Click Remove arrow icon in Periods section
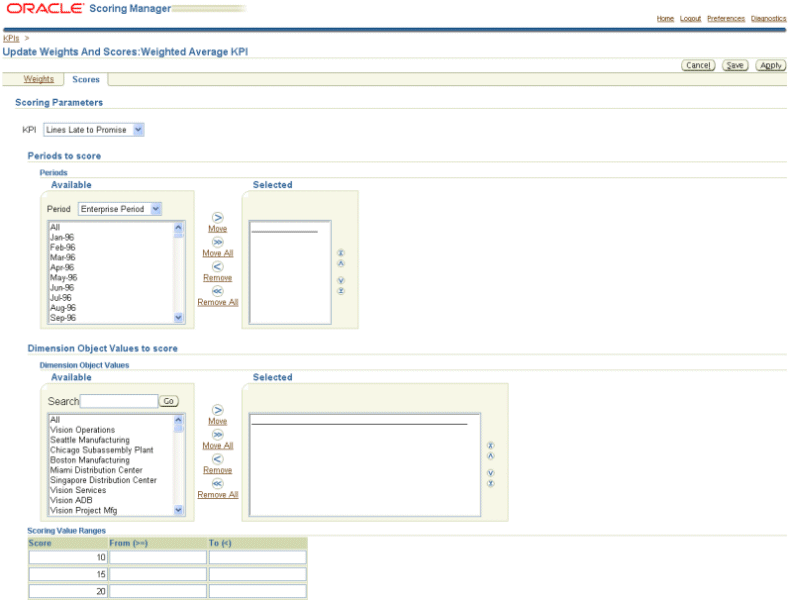792x600 pixels. click(217, 267)
